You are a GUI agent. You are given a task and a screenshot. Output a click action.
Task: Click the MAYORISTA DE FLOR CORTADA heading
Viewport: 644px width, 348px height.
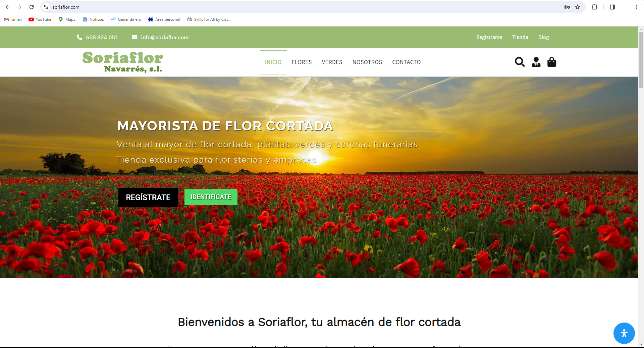[225, 126]
